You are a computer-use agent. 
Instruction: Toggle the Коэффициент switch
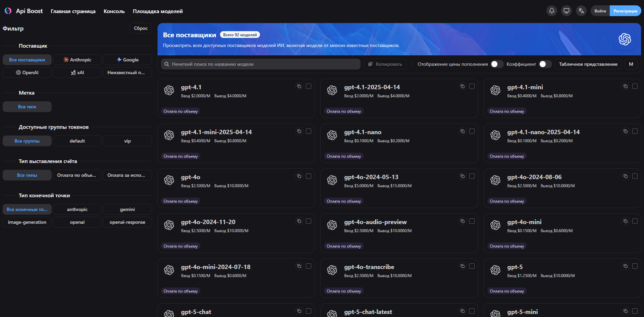(x=545, y=64)
